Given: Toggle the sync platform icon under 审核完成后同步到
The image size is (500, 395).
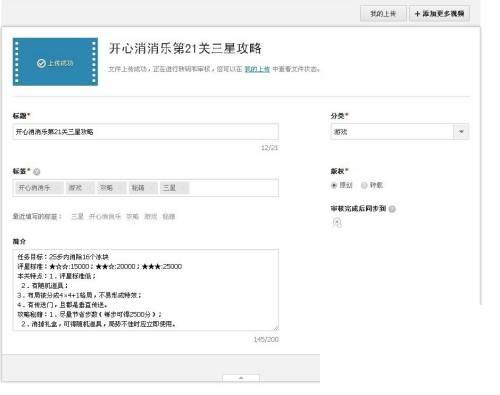Looking at the screenshot, I should 337,222.
